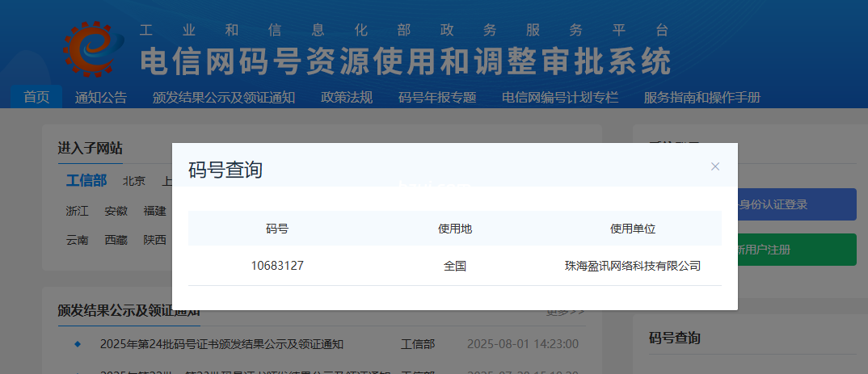Screen dimensions: 868x374
Task: Select 浙江 sub-site link
Action: click(x=77, y=211)
